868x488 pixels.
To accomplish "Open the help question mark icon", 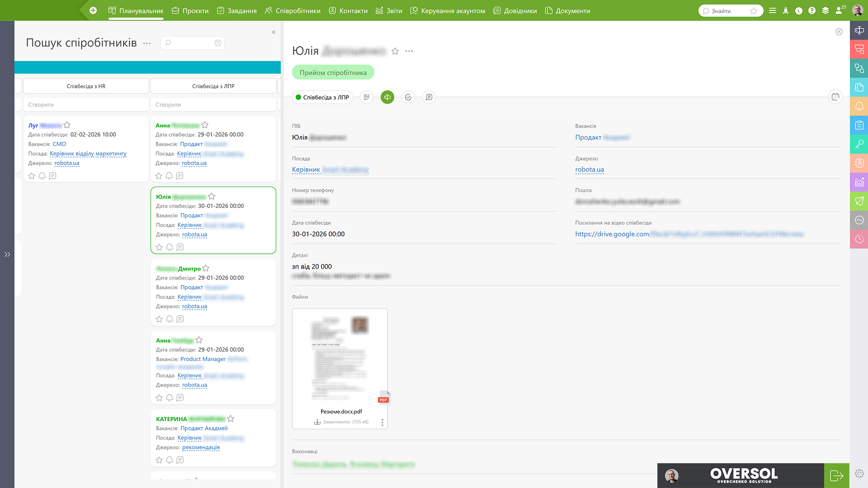I will [812, 10].
